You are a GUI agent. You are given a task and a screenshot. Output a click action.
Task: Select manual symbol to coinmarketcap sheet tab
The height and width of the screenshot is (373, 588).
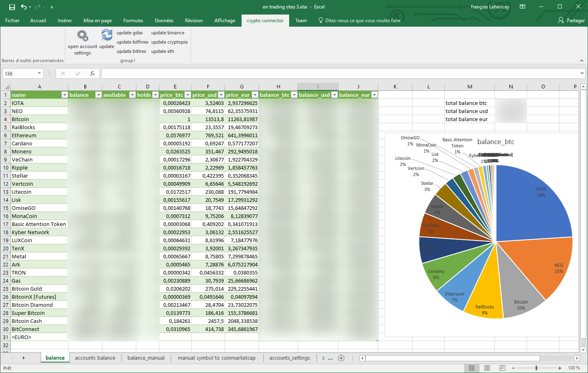coord(217,358)
